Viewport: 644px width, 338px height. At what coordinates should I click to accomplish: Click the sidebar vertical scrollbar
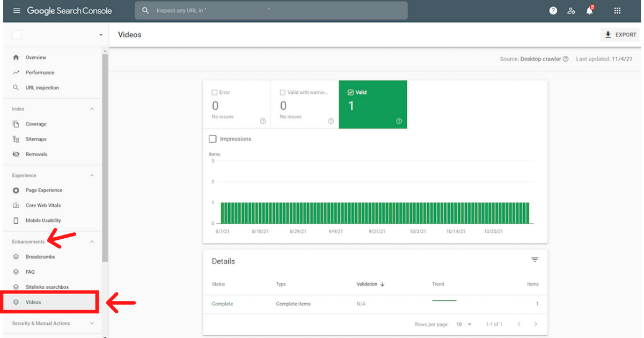106,158
